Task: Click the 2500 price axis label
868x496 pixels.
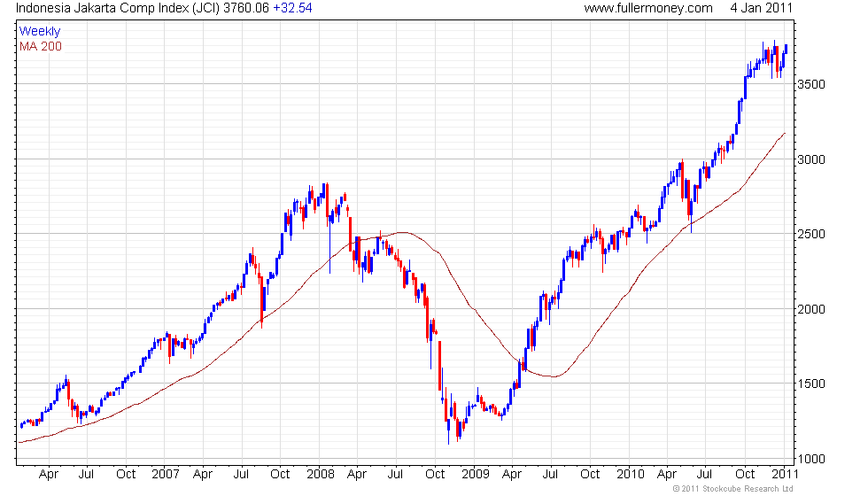Action: pos(811,234)
